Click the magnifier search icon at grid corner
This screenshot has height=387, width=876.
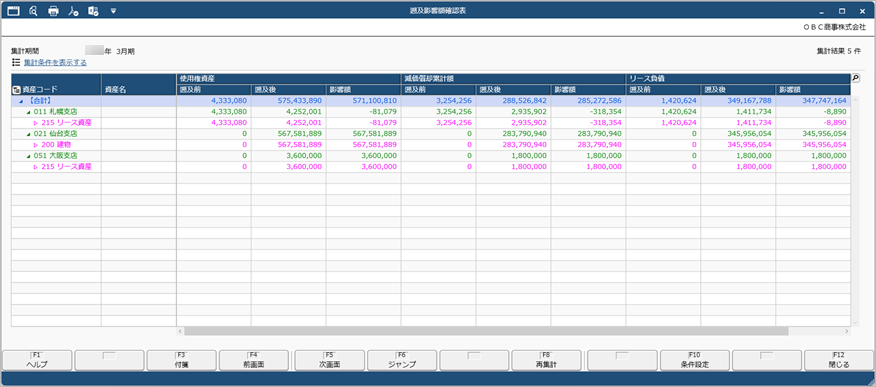click(855, 78)
